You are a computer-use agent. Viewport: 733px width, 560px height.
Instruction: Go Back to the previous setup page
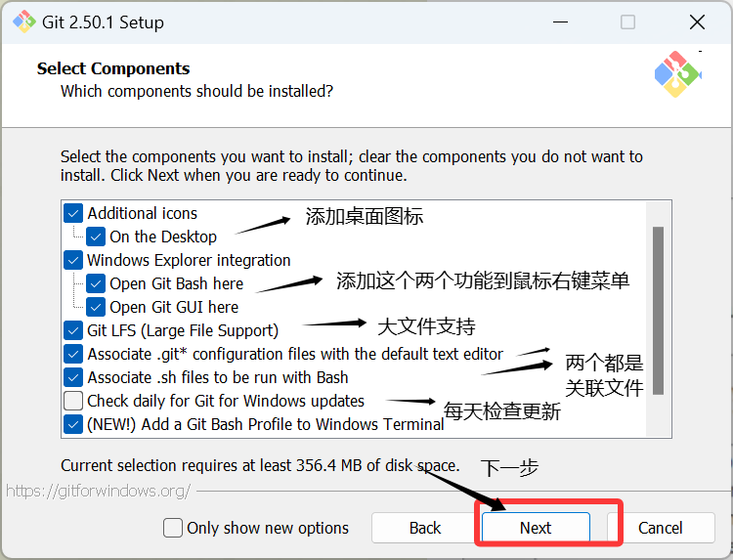(x=425, y=528)
